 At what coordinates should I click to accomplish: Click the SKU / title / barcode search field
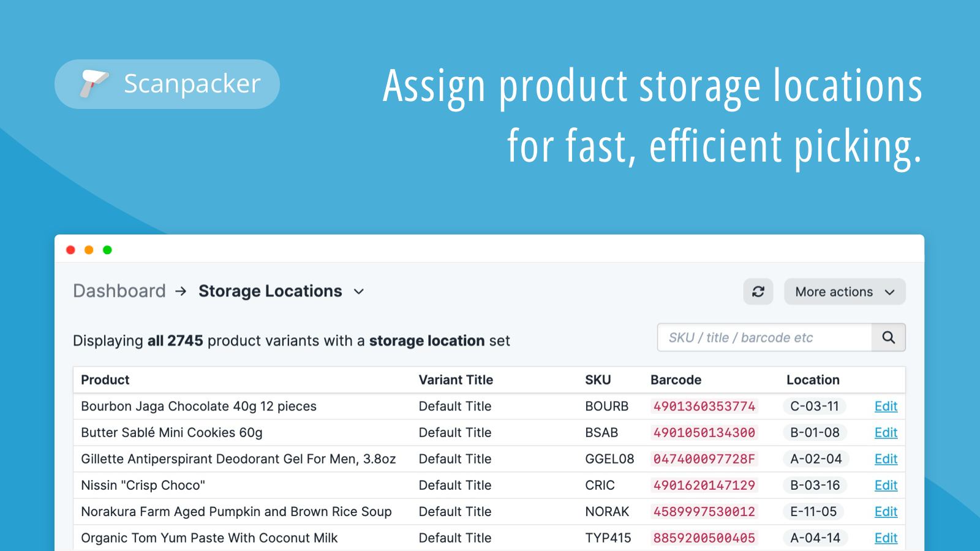(x=759, y=337)
